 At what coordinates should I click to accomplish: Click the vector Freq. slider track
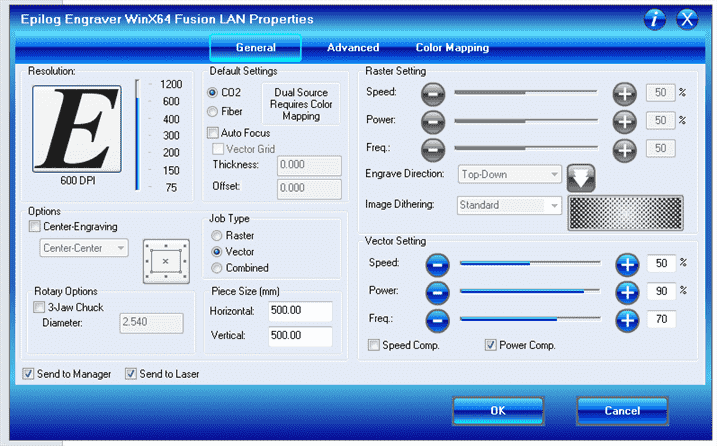point(530,319)
